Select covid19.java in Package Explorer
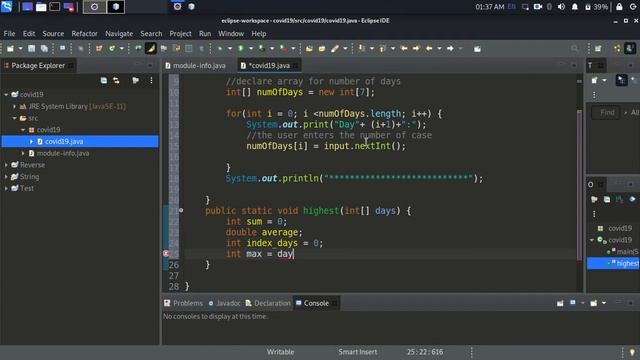This screenshot has width=640, height=360. [x=80, y=142]
